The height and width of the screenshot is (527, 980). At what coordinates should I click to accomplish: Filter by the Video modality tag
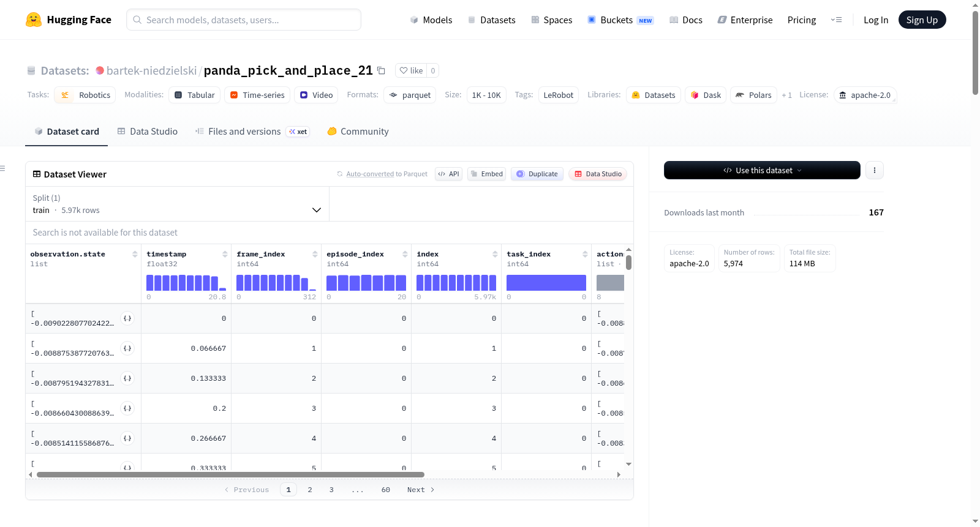click(x=316, y=95)
